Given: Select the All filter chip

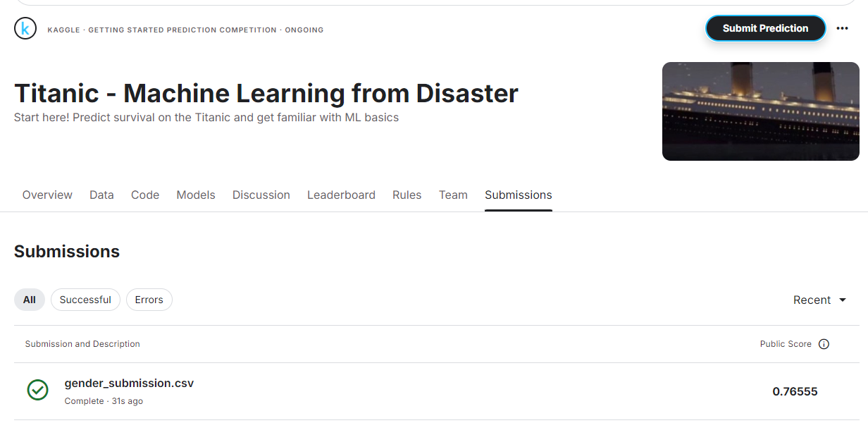Looking at the screenshot, I should [30, 300].
